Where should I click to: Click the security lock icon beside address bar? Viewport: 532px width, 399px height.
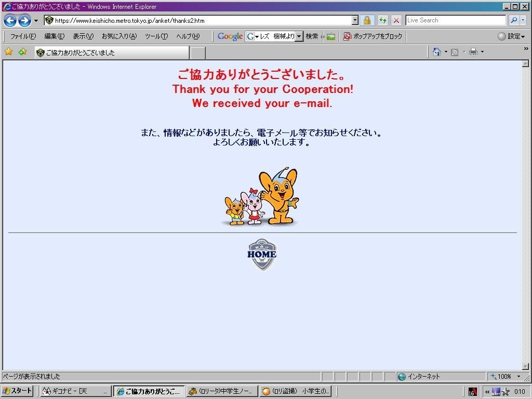pyautogui.click(x=367, y=20)
